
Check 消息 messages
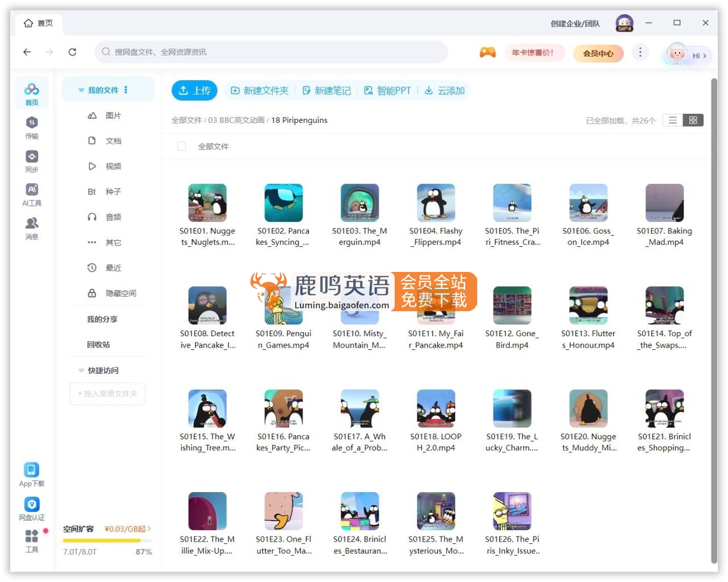(31, 228)
